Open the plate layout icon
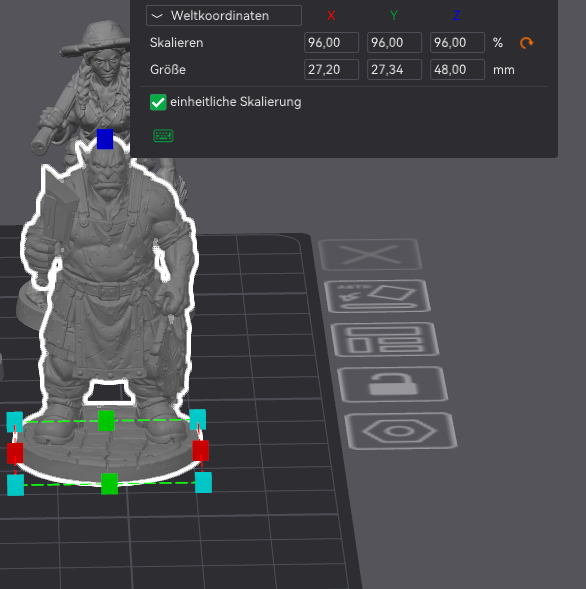This screenshot has width=586, height=589. [385, 340]
